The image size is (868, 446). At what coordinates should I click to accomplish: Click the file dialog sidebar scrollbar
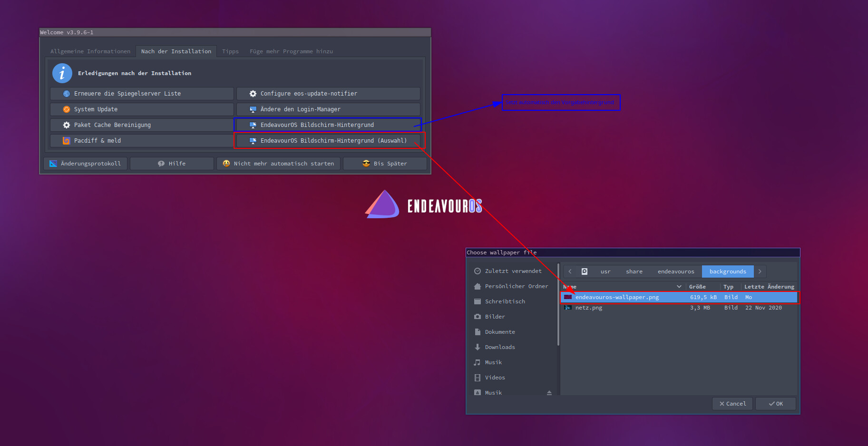click(558, 304)
